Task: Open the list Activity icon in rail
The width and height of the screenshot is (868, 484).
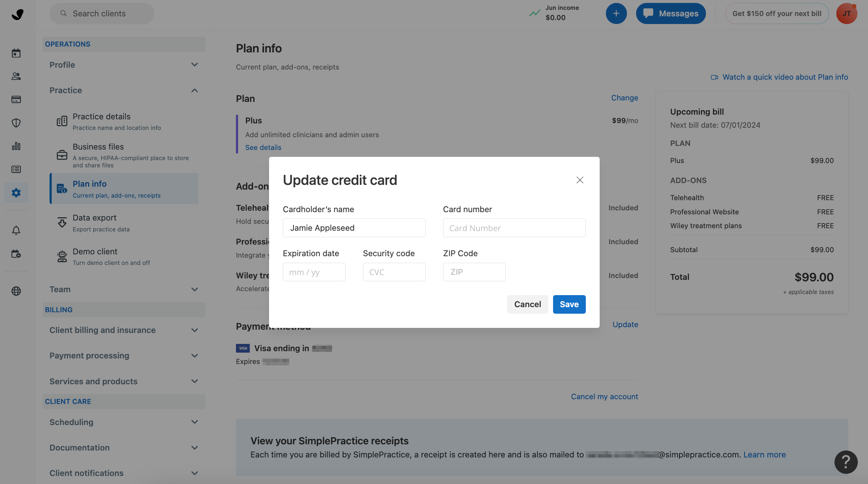Action: tap(16, 169)
